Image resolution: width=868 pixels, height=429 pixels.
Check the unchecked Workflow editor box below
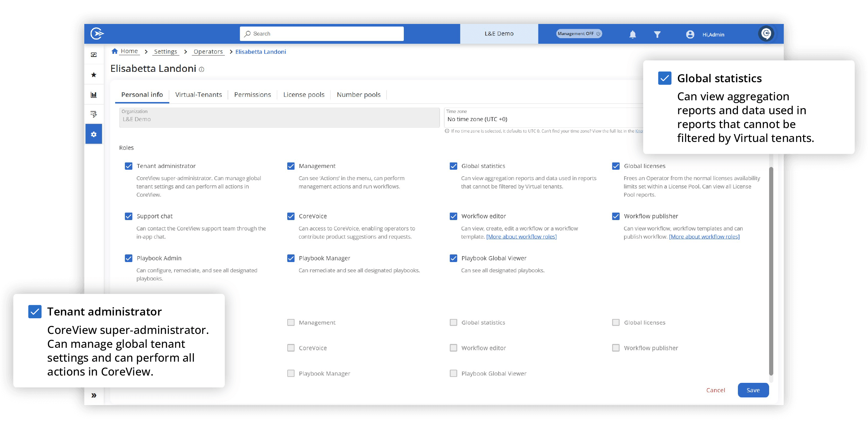click(x=453, y=348)
